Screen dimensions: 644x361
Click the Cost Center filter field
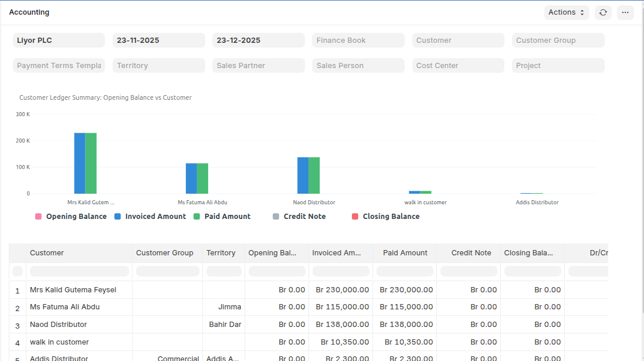[457, 66]
